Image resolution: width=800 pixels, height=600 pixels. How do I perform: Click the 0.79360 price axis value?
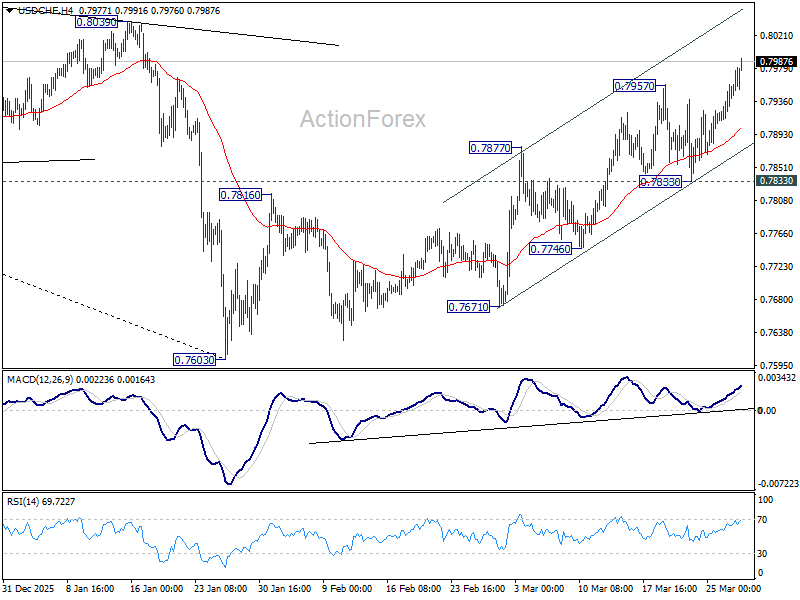tap(777, 102)
